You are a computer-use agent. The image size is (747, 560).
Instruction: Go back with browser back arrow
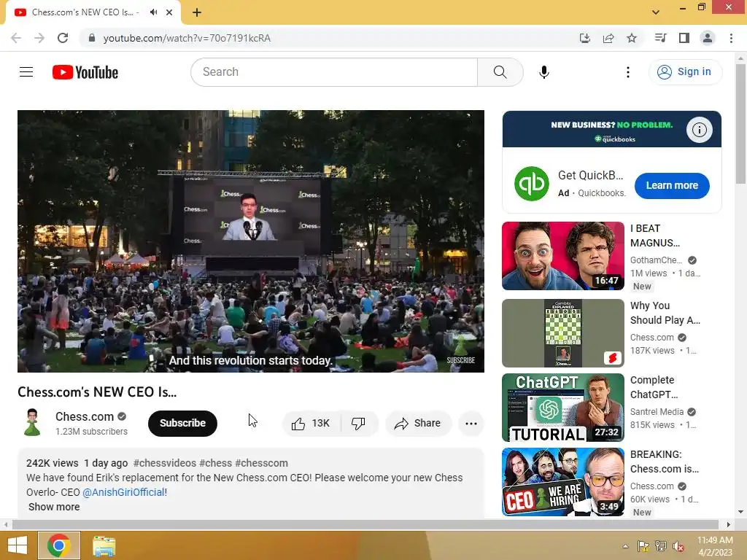pyautogui.click(x=16, y=38)
